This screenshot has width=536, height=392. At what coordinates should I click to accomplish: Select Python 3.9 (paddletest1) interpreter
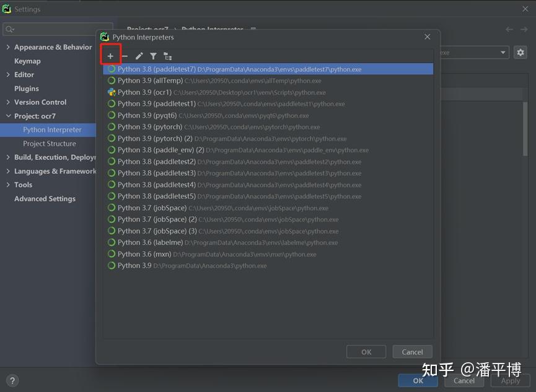pos(268,103)
